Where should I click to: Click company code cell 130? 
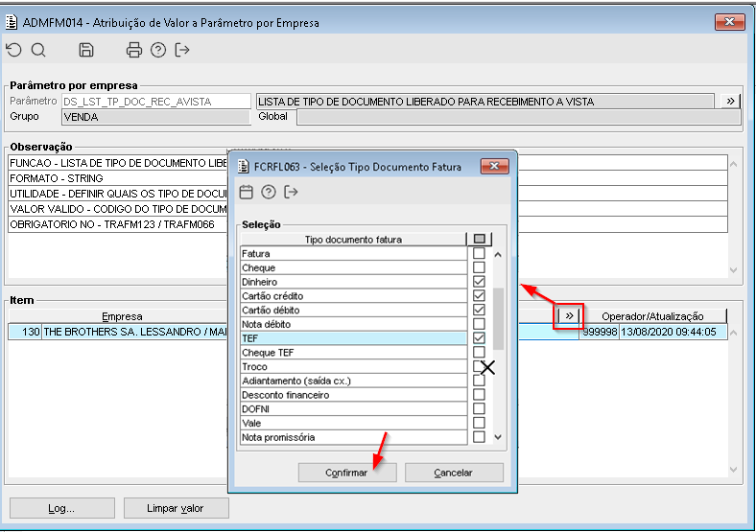click(25, 332)
